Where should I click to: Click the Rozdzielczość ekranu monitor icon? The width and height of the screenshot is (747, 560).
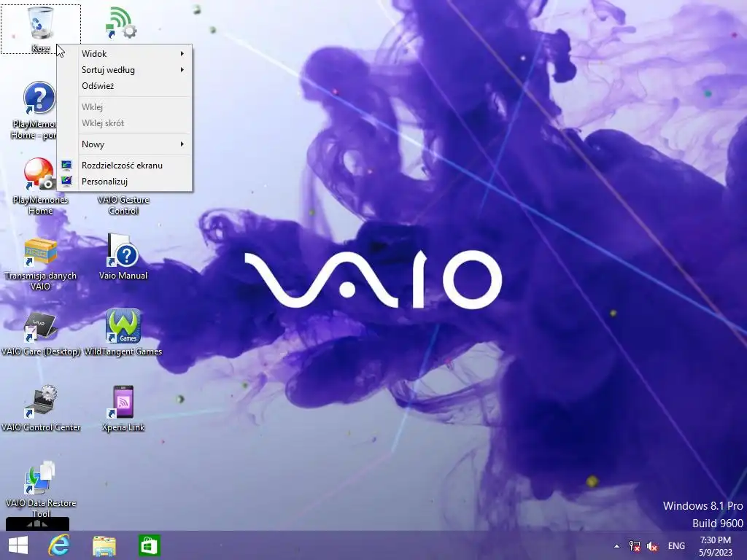(66, 166)
